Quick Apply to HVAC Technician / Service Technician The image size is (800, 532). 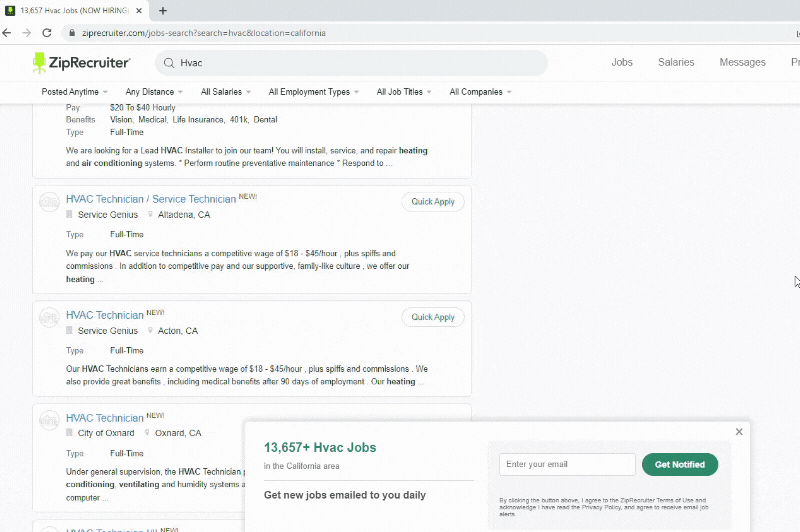coord(433,201)
